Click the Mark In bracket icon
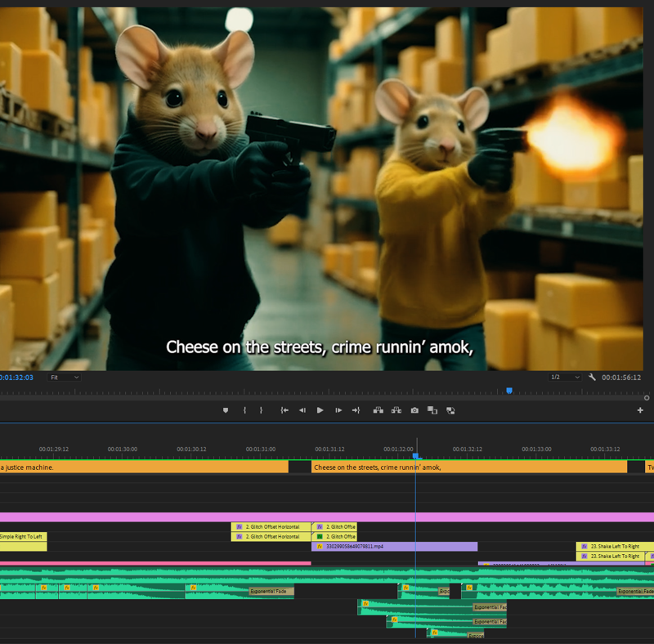654x644 pixels. click(x=244, y=410)
